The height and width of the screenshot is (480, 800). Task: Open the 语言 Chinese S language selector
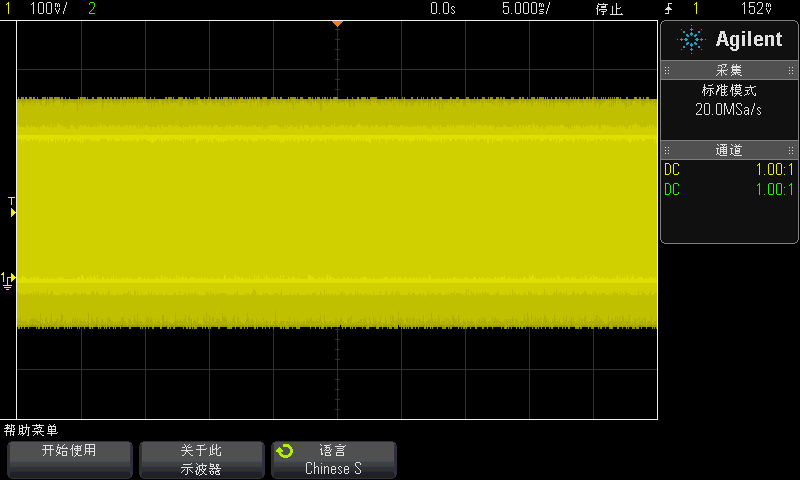coord(333,460)
